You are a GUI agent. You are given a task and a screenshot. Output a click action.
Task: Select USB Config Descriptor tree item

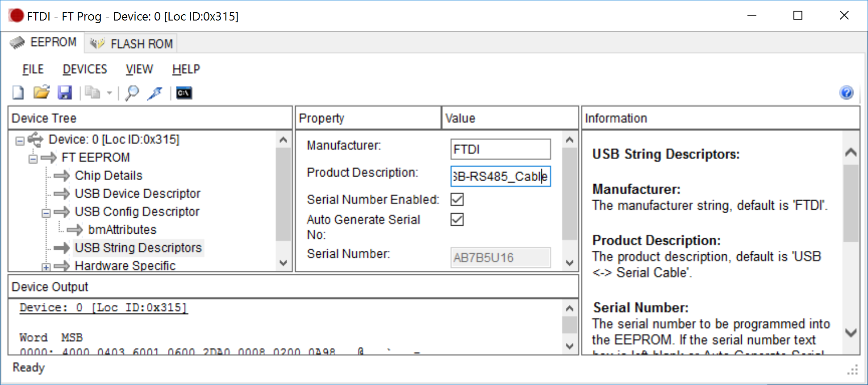pos(137,211)
